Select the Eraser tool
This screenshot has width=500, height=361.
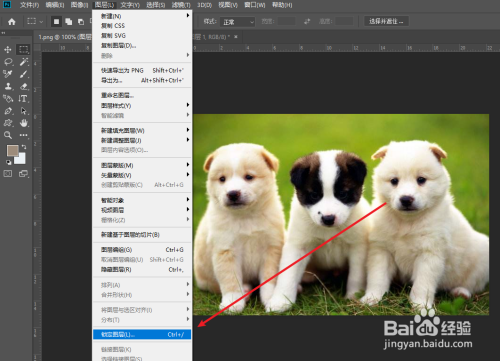coord(24,86)
